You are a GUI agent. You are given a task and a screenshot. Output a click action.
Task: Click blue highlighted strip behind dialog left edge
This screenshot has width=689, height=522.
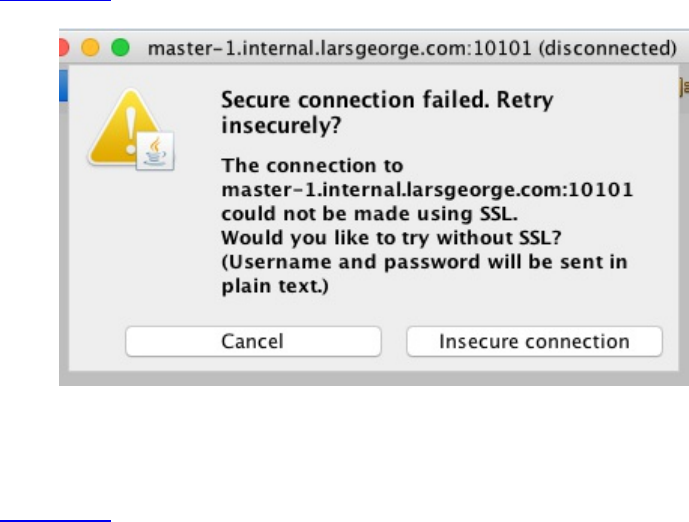62,85
